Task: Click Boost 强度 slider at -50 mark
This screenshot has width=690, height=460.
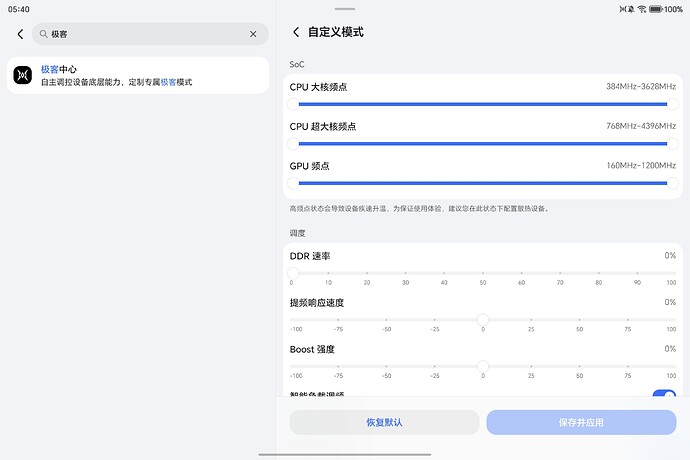Action: coord(386,366)
